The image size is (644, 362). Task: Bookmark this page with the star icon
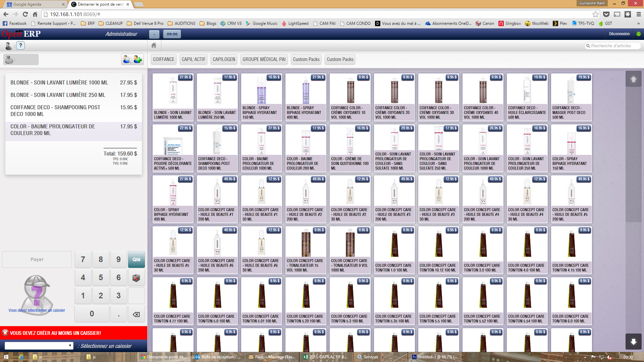pyautogui.click(x=595, y=14)
